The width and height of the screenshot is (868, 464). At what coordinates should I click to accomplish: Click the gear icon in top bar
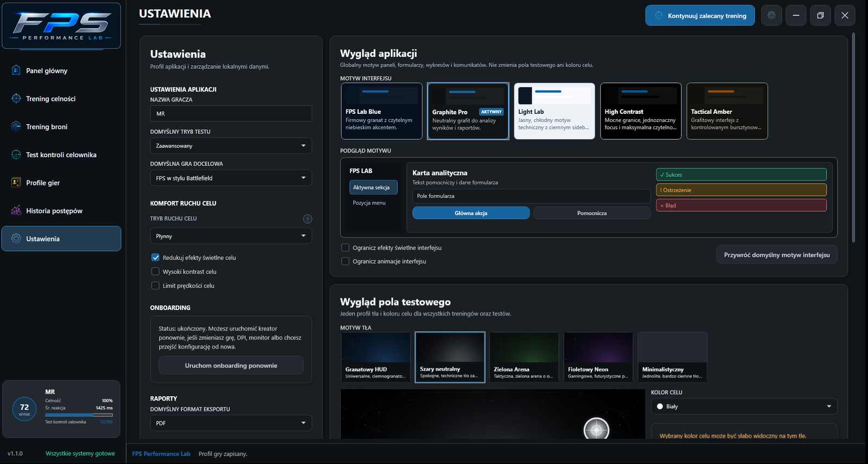771,15
